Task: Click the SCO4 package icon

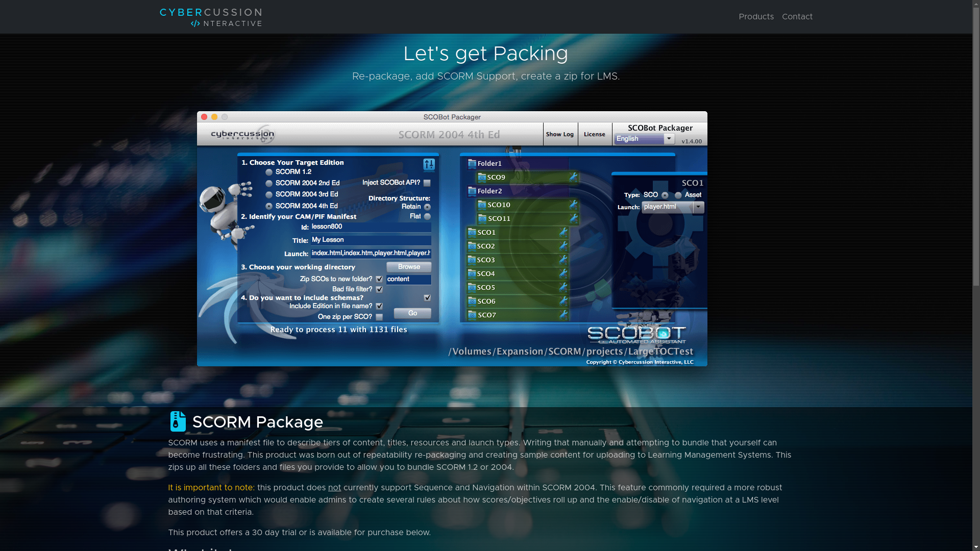Action: [x=472, y=274]
